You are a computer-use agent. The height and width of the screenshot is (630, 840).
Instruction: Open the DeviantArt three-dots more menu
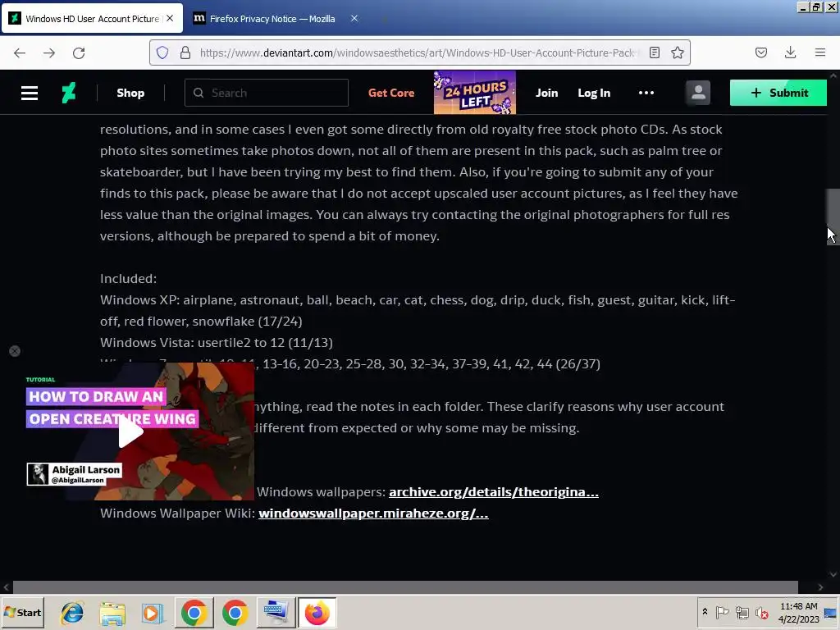pos(646,93)
